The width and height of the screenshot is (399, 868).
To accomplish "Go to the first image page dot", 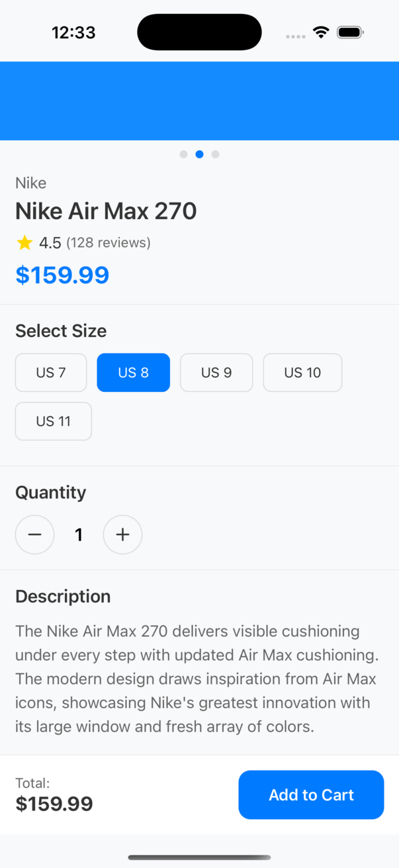I will point(183,154).
